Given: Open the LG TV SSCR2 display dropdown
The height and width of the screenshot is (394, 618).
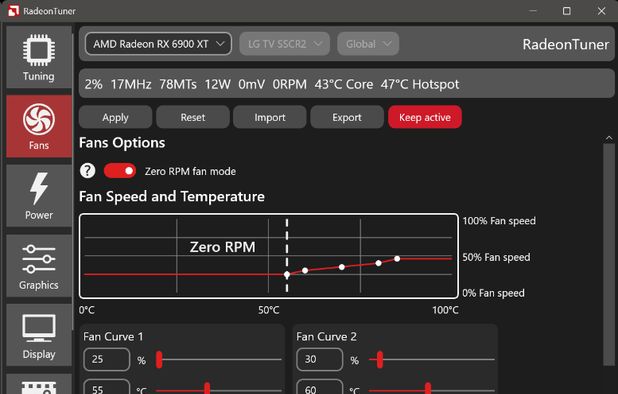Looking at the screenshot, I should 285,44.
